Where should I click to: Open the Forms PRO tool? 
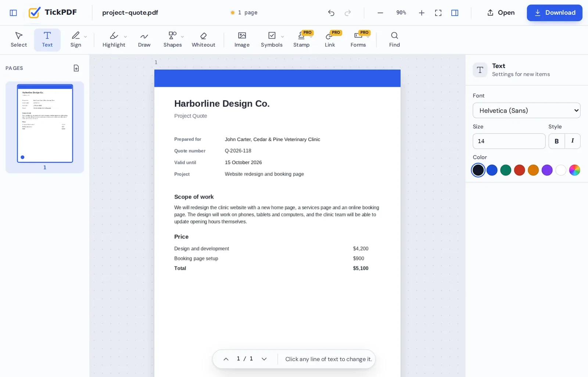(358, 40)
